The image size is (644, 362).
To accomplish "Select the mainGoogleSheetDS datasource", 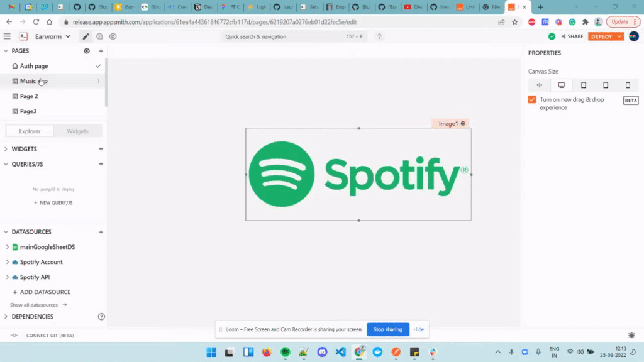I will (x=47, y=247).
